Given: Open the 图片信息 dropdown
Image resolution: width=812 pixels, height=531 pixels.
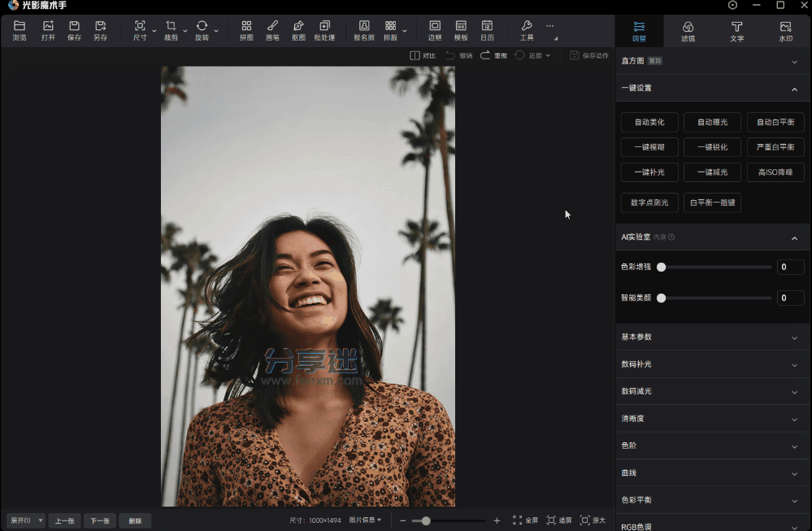Looking at the screenshot, I should [365, 520].
